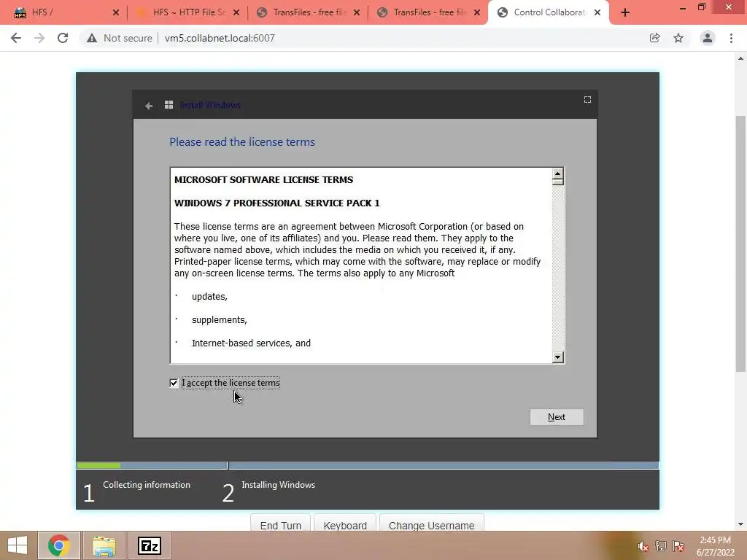
Task: Click the network tray icon
Action: coord(661,546)
